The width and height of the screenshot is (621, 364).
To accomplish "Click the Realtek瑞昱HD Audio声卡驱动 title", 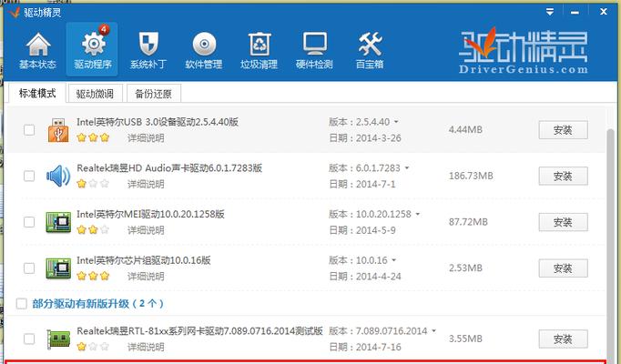I will (x=169, y=168).
